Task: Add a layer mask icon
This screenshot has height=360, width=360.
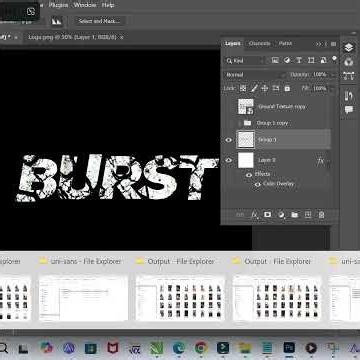Action: (x=267, y=215)
